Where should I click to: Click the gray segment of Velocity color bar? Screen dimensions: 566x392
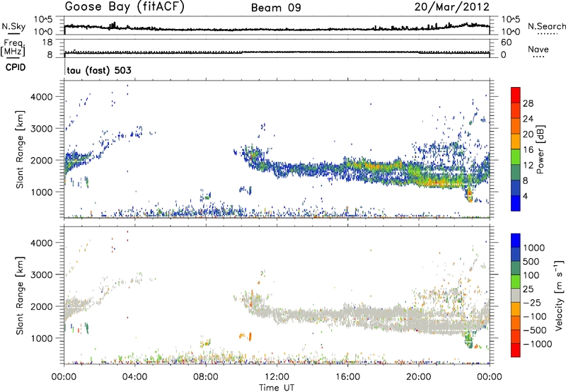point(516,296)
